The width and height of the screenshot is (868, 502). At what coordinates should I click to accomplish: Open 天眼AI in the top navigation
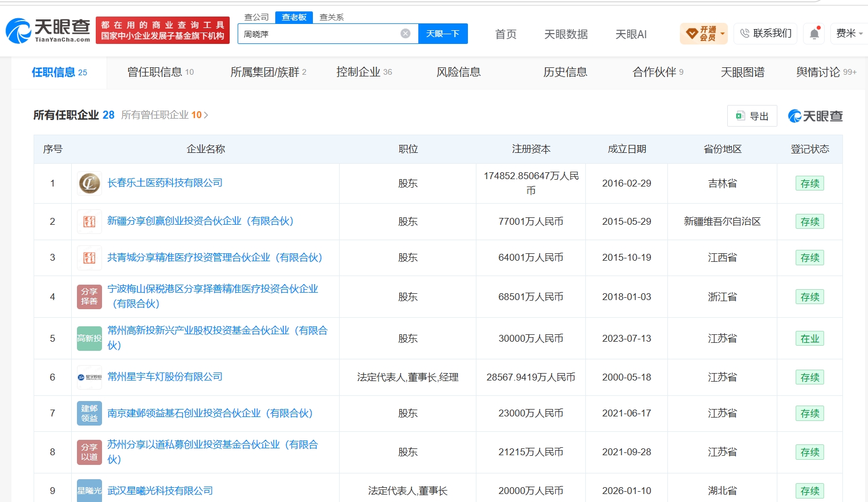631,34
